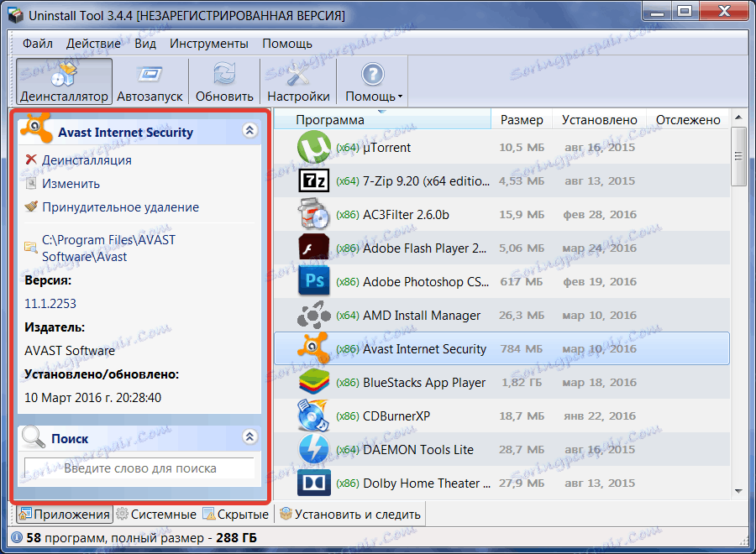Click the Adobe Photoshop Ps icon
Viewport: 756px width, 554px height.
pos(314,281)
